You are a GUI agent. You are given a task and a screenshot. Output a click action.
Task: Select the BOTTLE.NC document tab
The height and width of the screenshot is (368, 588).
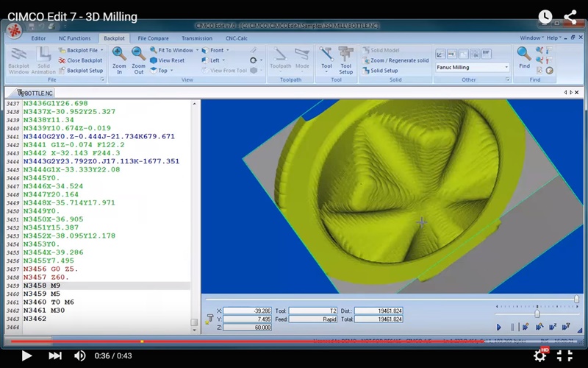[x=35, y=93]
